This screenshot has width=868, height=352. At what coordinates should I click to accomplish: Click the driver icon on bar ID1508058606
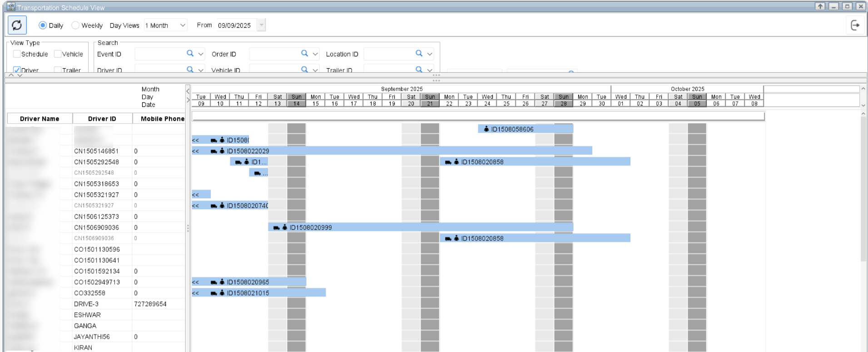tap(486, 129)
